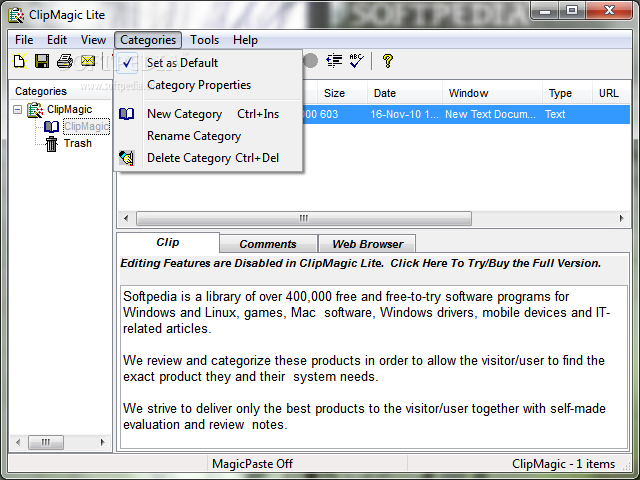Click the yellow question mark help icon
This screenshot has height=480, width=640.
pyautogui.click(x=388, y=61)
